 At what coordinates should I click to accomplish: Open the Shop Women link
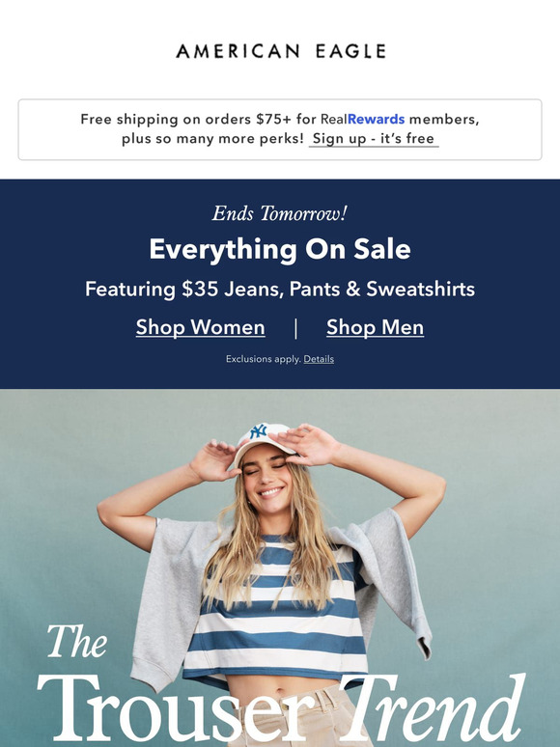point(200,328)
